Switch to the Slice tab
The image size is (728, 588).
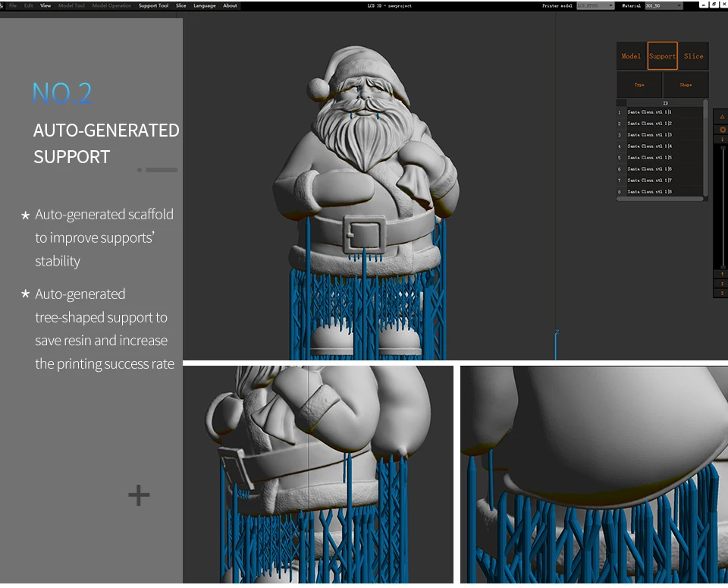693,55
